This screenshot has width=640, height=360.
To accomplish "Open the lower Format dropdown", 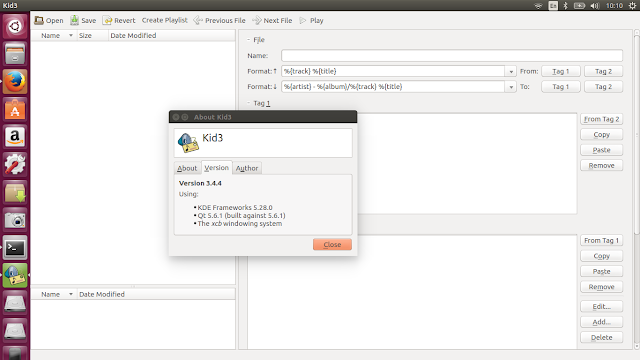I will [511, 87].
